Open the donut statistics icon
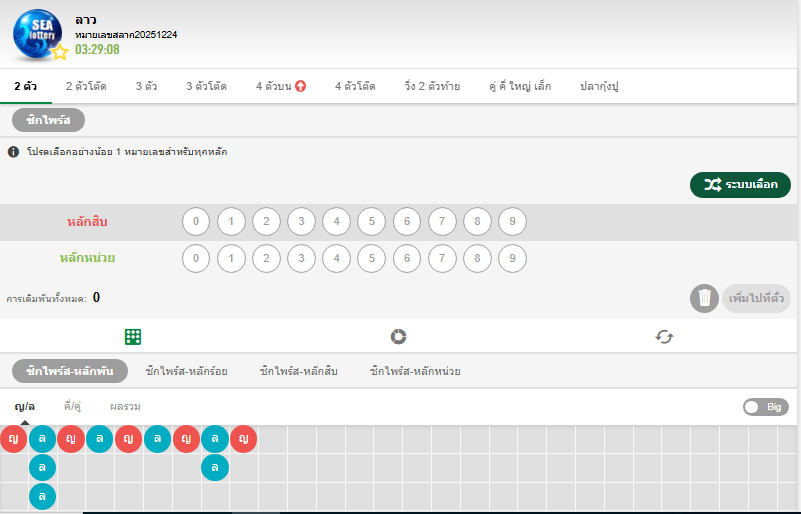 click(x=398, y=337)
